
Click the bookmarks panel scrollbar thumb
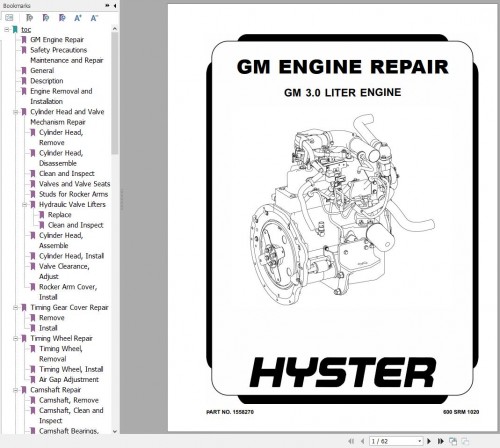point(115,93)
